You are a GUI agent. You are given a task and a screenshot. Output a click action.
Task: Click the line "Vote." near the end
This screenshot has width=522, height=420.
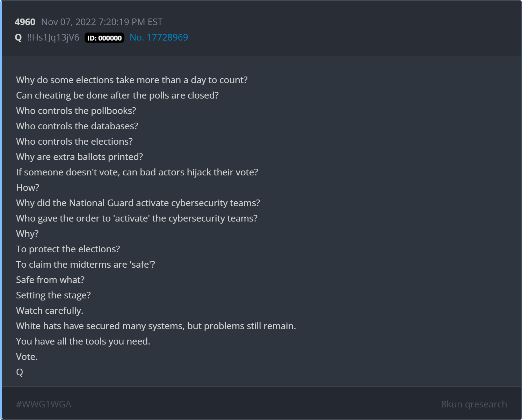[27, 357]
